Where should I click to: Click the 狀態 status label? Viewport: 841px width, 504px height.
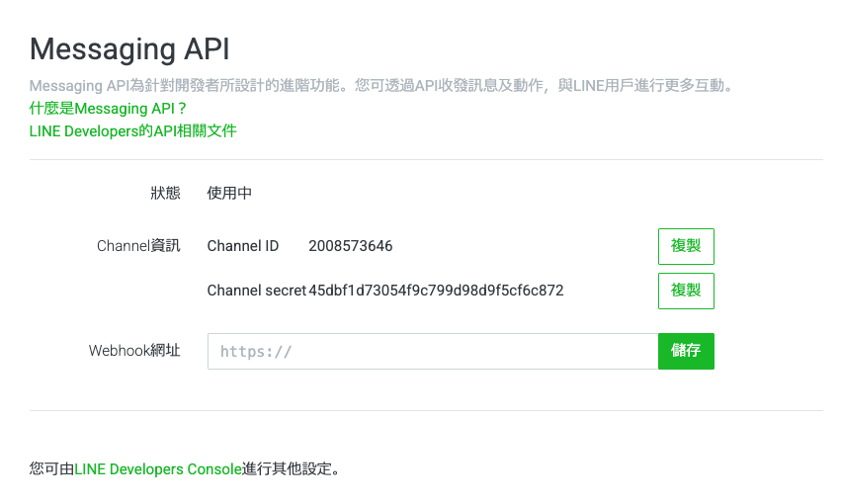165,193
